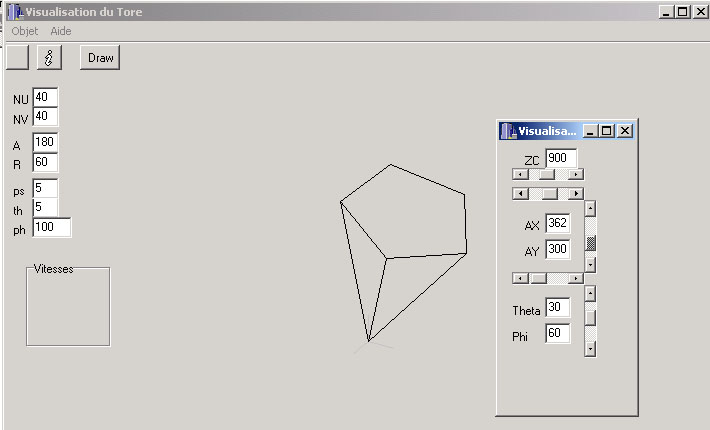
Task: Click the NV input field
Action: [45, 117]
